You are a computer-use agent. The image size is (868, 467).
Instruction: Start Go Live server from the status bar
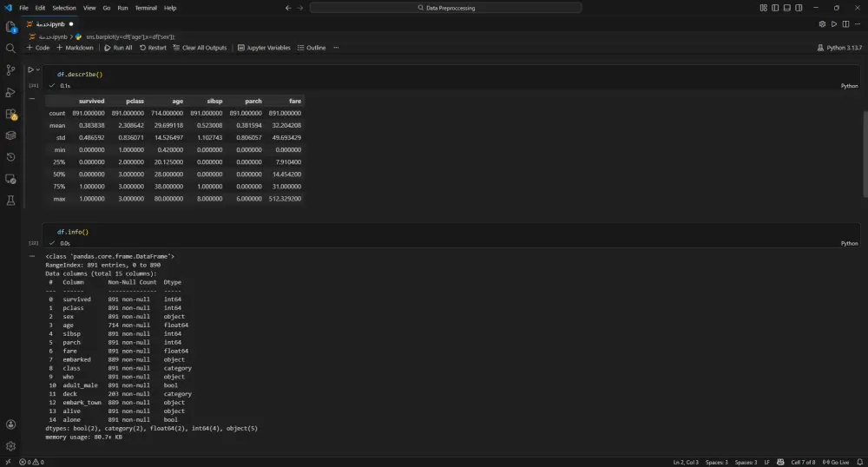click(836, 462)
